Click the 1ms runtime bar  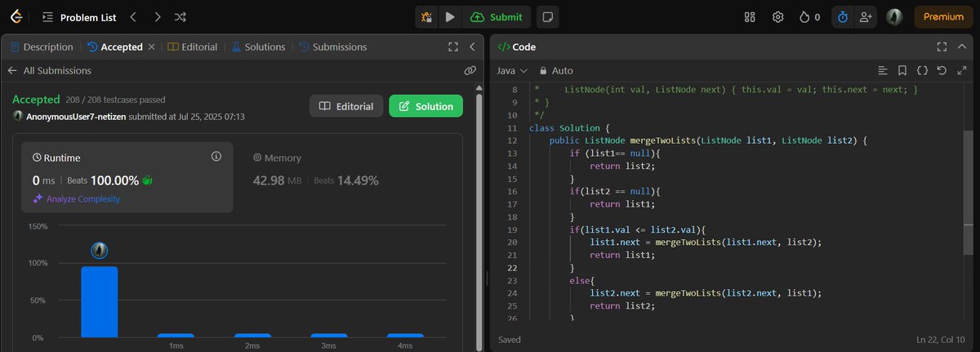click(x=176, y=335)
